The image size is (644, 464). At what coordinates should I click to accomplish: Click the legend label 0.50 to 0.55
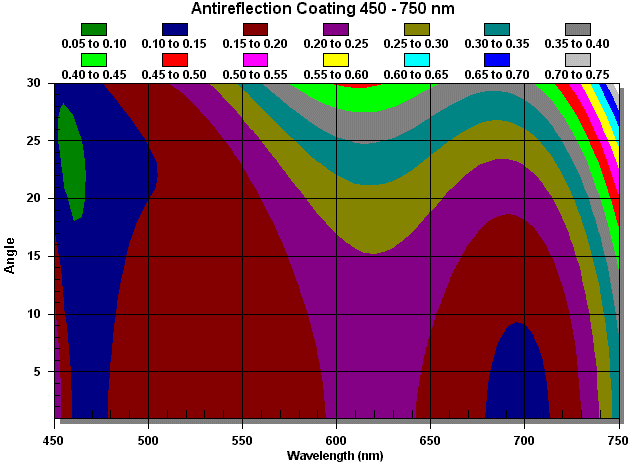[x=255, y=75]
